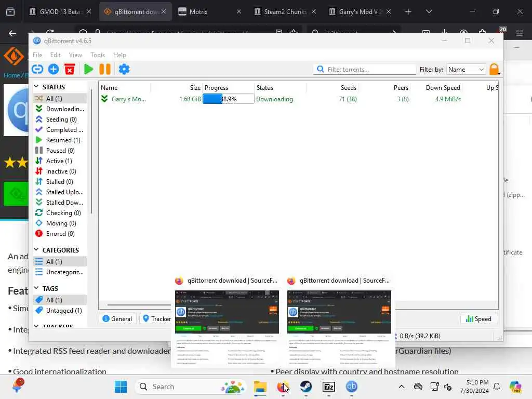Collapse the STATUS section

36,87
